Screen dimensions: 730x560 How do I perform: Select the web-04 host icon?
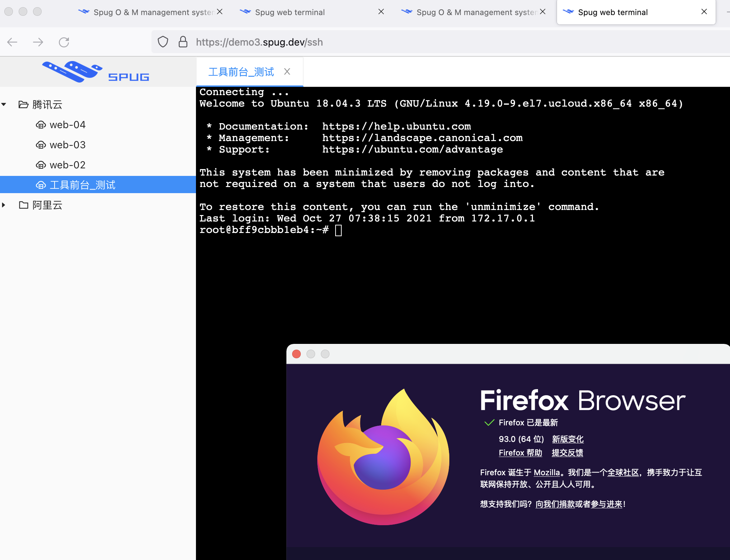pyautogui.click(x=41, y=125)
